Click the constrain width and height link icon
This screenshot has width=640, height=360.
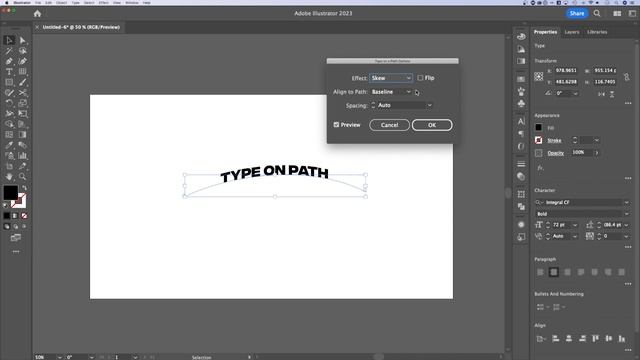[x=627, y=76]
